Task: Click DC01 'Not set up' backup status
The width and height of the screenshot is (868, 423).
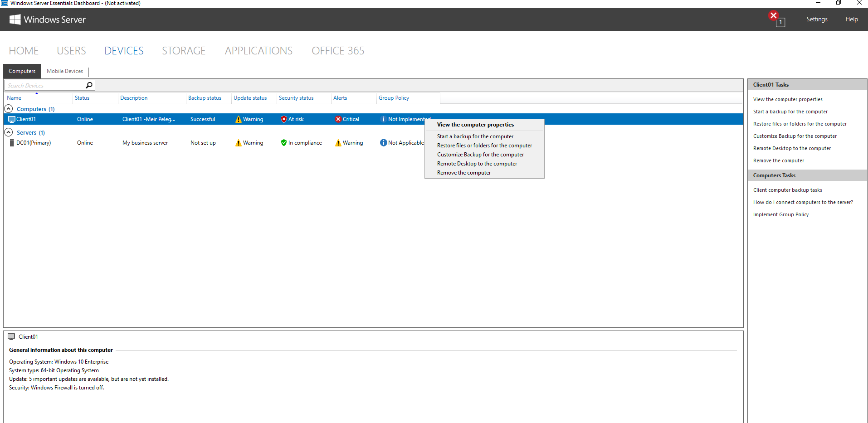Action: pyautogui.click(x=203, y=143)
